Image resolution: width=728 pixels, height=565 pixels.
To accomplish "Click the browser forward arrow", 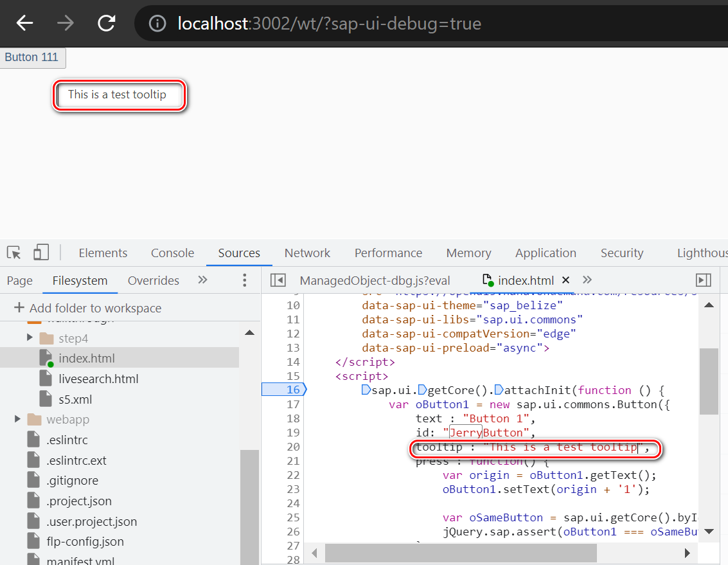I will coord(66,22).
